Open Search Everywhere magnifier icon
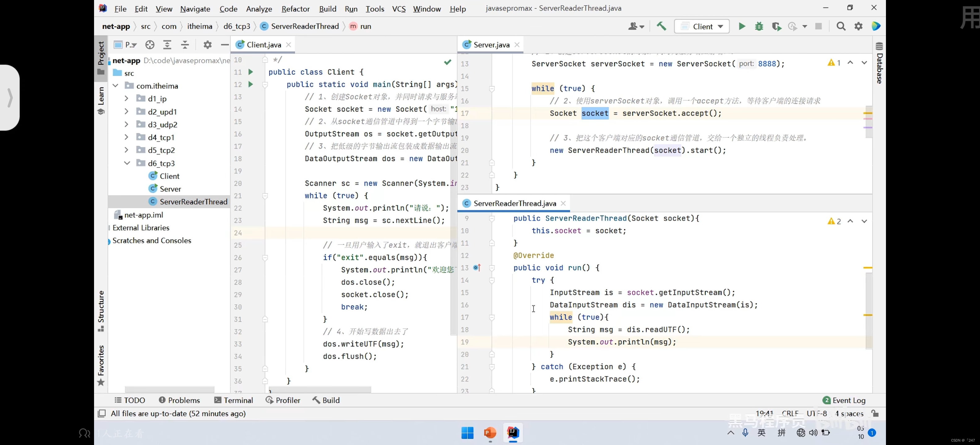Screen dimensions: 980x445 (841, 26)
